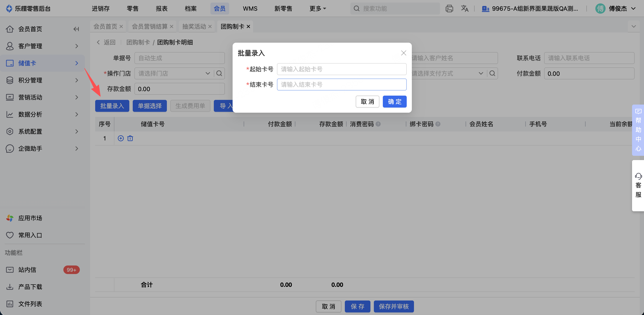
Task: Open user 傅俊杰 account dropdown
Action: click(x=618, y=9)
